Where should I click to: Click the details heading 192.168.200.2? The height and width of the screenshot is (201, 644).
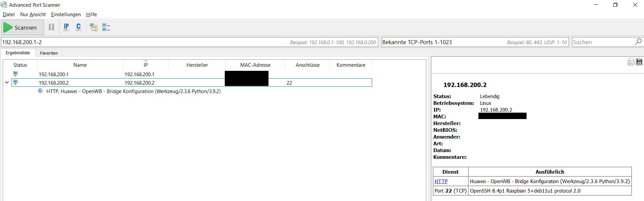(465, 85)
